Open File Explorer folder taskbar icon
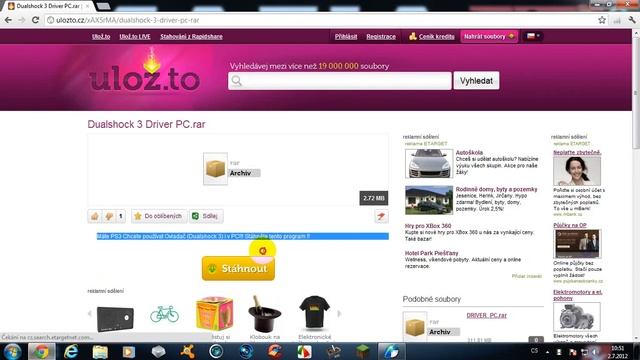Screen dimensions: 640x360 point(100,351)
